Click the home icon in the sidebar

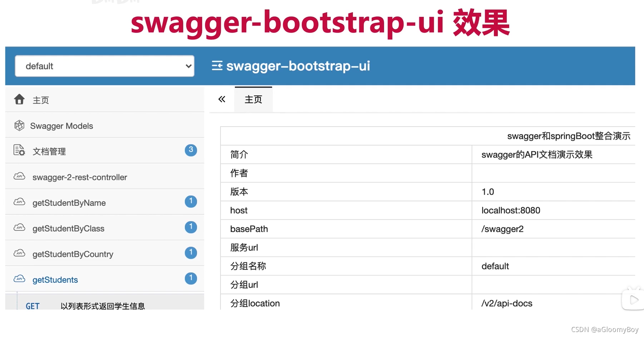click(19, 99)
